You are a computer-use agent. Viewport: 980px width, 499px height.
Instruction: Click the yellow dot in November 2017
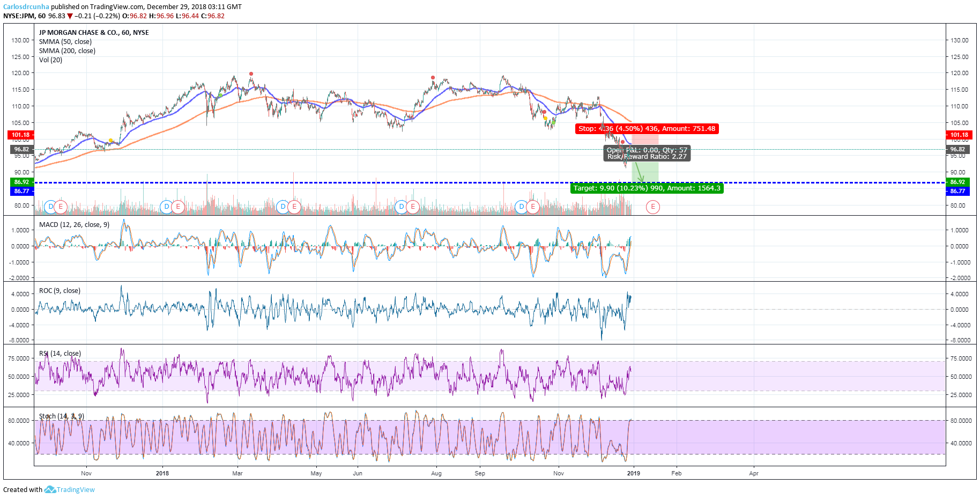tap(110, 141)
